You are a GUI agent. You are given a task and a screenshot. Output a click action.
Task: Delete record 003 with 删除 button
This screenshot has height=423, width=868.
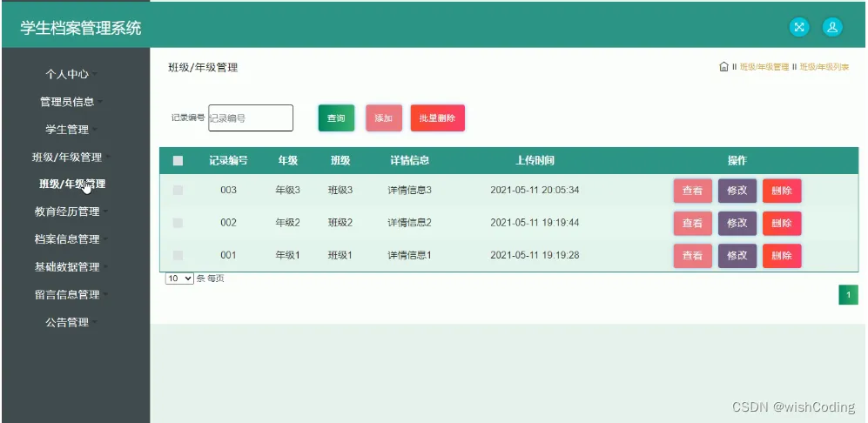(782, 191)
